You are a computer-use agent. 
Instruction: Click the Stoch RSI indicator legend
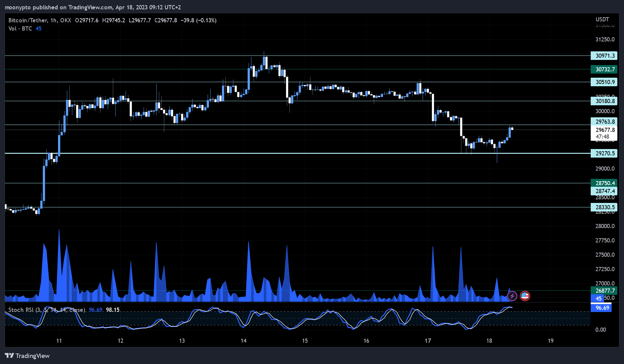click(47, 310)
